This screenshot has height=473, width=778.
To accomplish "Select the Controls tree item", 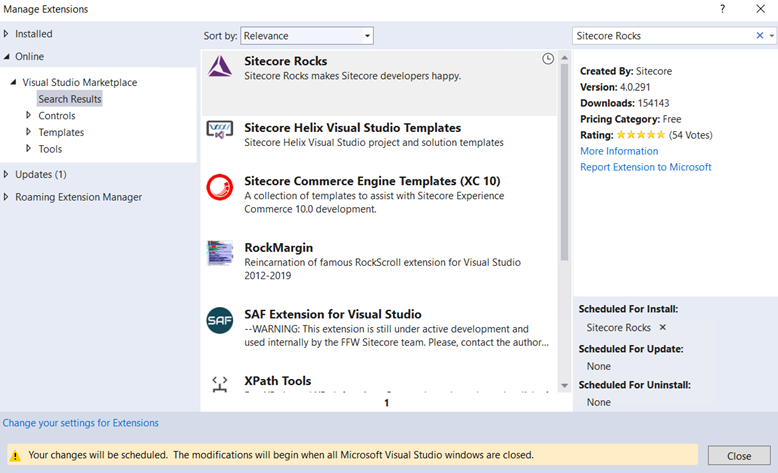I will tap(57, 116).
